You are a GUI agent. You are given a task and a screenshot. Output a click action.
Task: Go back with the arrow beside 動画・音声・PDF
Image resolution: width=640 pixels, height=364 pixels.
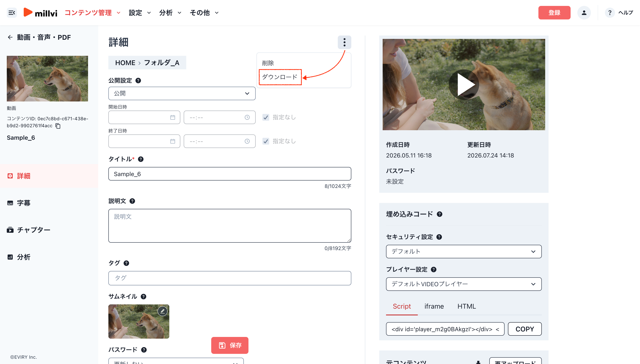click(10, 37)
